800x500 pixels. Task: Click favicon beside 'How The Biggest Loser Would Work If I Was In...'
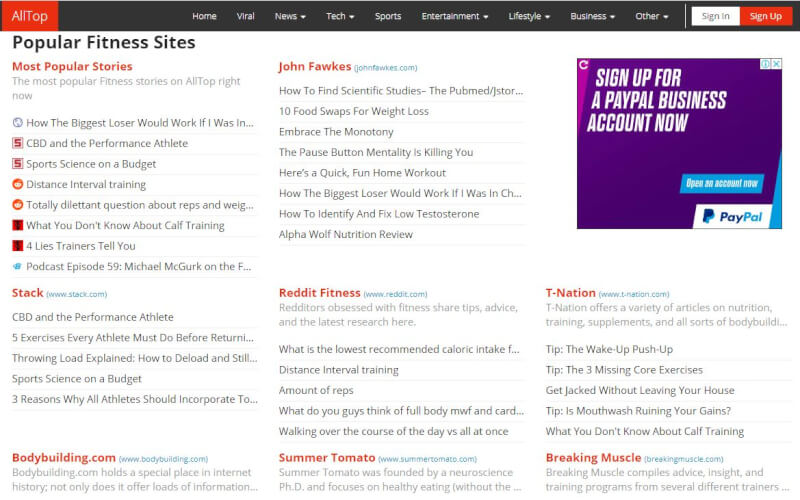18,122
